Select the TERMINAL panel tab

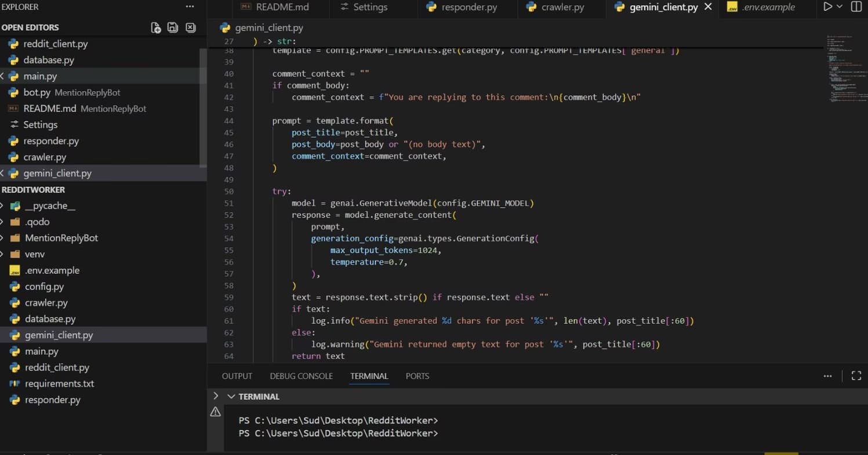tap(369, 376)
